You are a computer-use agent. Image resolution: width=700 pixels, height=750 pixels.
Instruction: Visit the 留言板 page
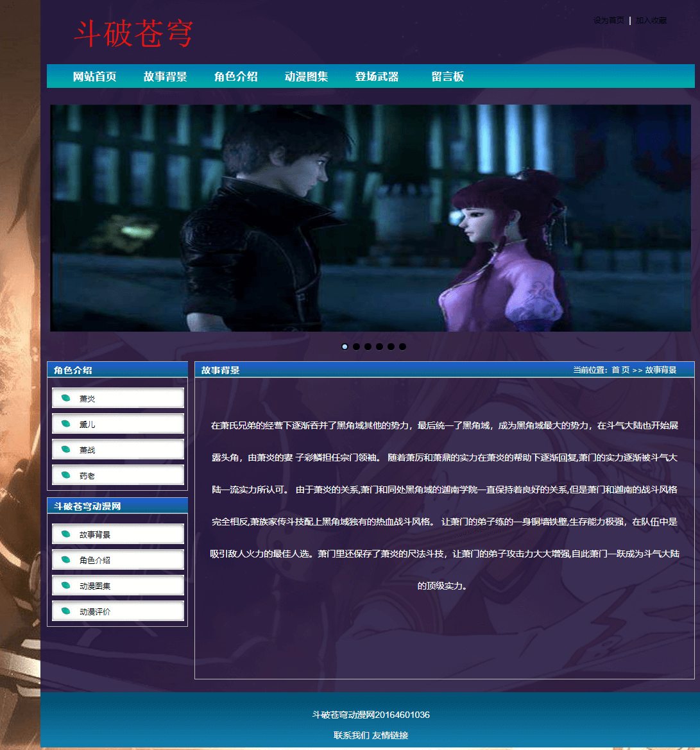[447, 76]
